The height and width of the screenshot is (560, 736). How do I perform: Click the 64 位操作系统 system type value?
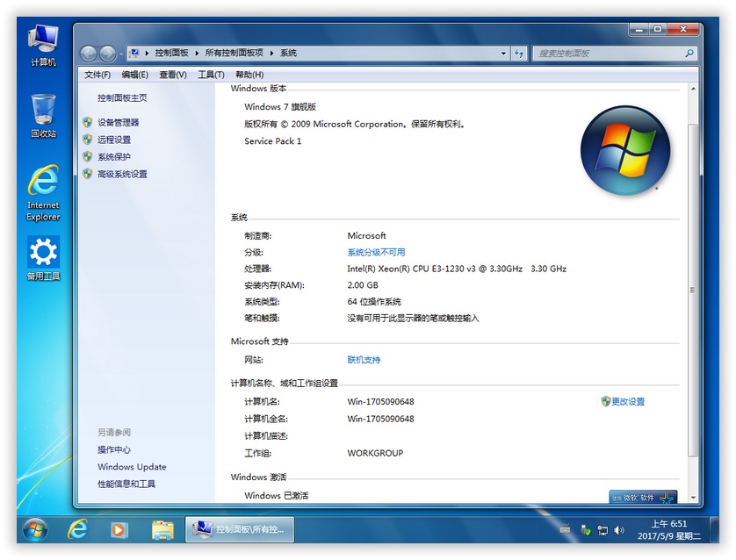coord(374,302)
